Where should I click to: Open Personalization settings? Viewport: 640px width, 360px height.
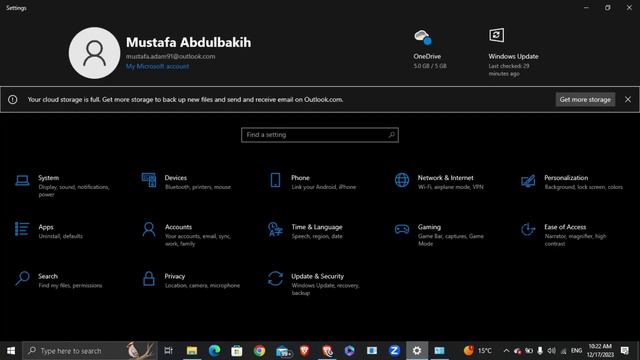(571, 182)
